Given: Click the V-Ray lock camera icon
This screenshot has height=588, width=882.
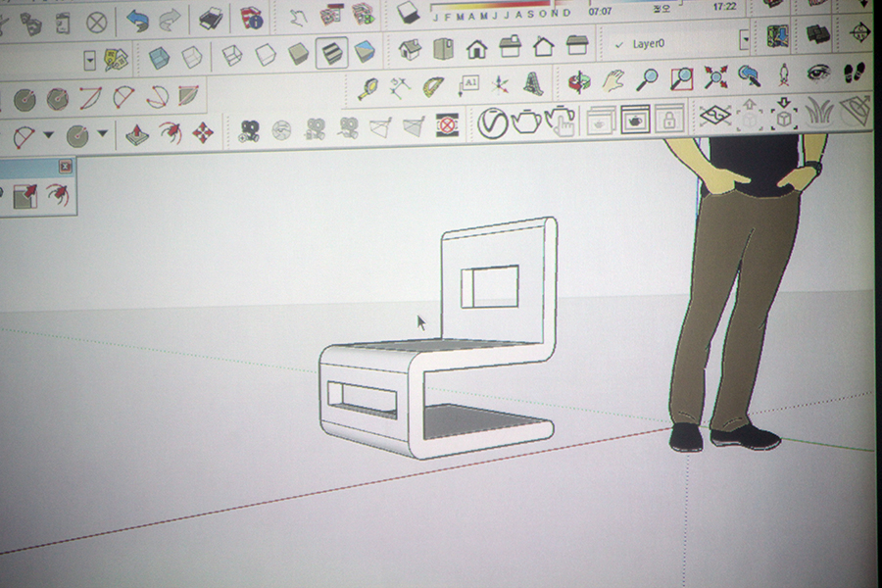Looking at the screenshot, I should click(668, 119).
